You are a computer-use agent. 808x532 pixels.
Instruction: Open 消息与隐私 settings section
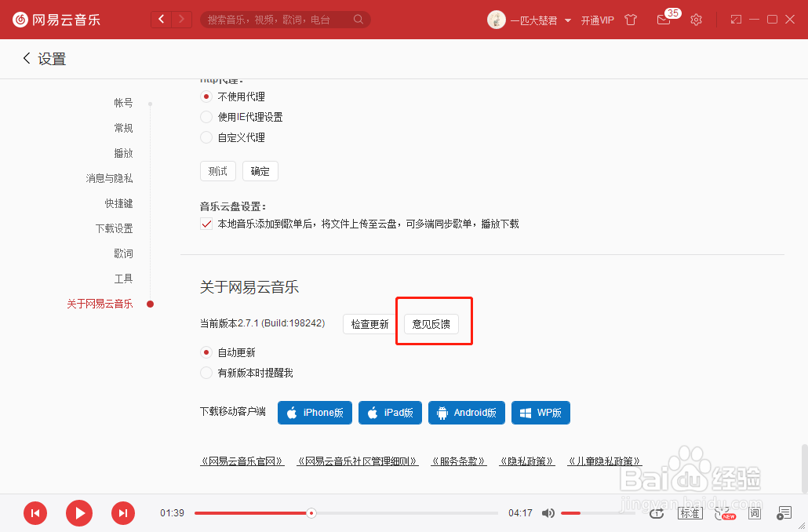point(109,178)
